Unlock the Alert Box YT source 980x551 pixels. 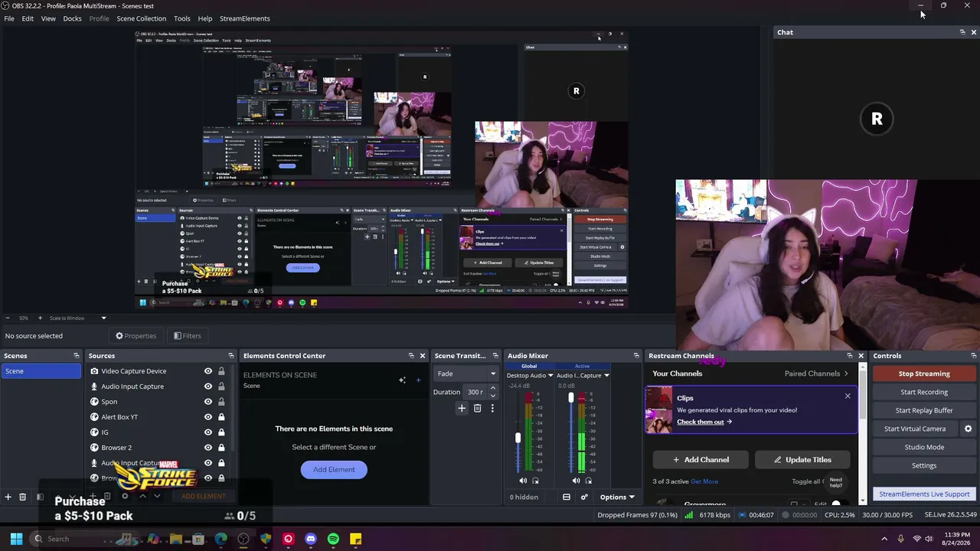[221, 417]
